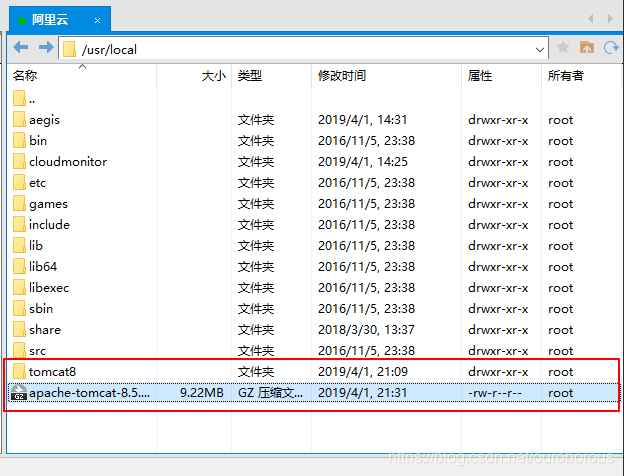Screen dimensions: 624x476
Task: Click the share folder name
Action: 45,330
